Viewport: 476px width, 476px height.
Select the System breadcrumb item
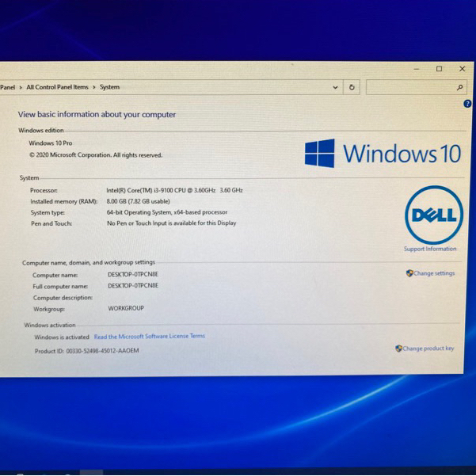click(109, 87)
